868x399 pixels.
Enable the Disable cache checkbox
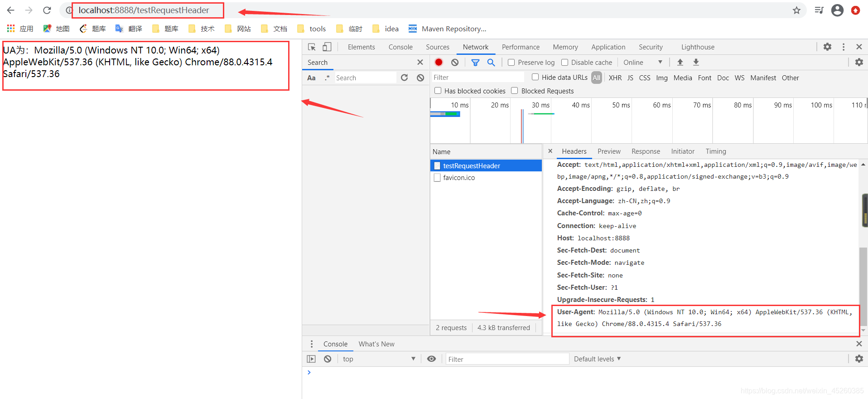(564, 62)
